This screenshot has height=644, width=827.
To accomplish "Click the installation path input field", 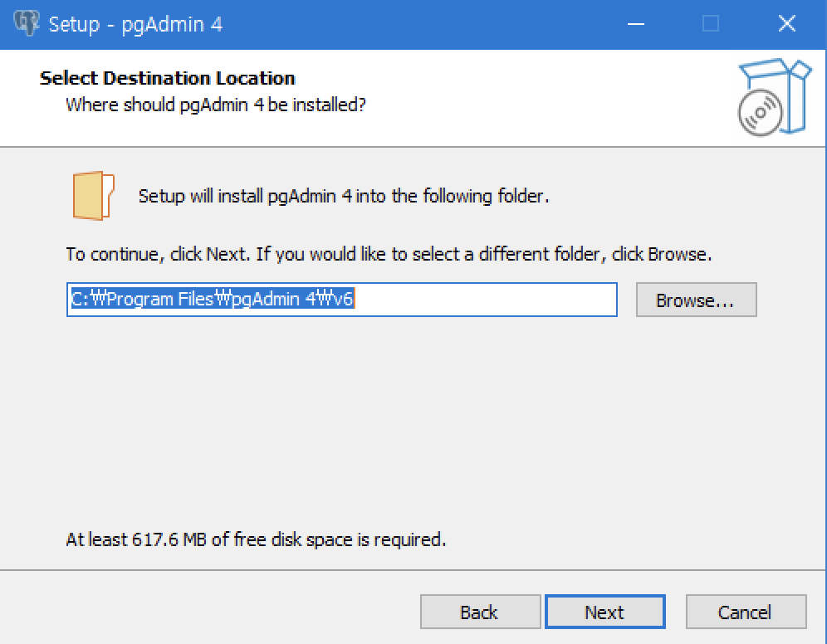I will (342, 300).
